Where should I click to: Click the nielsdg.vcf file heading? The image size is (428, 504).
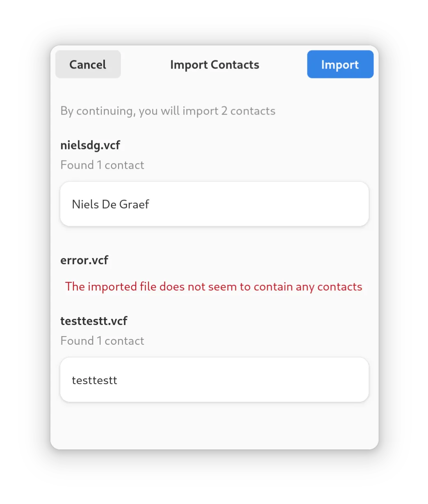(90, 145)
